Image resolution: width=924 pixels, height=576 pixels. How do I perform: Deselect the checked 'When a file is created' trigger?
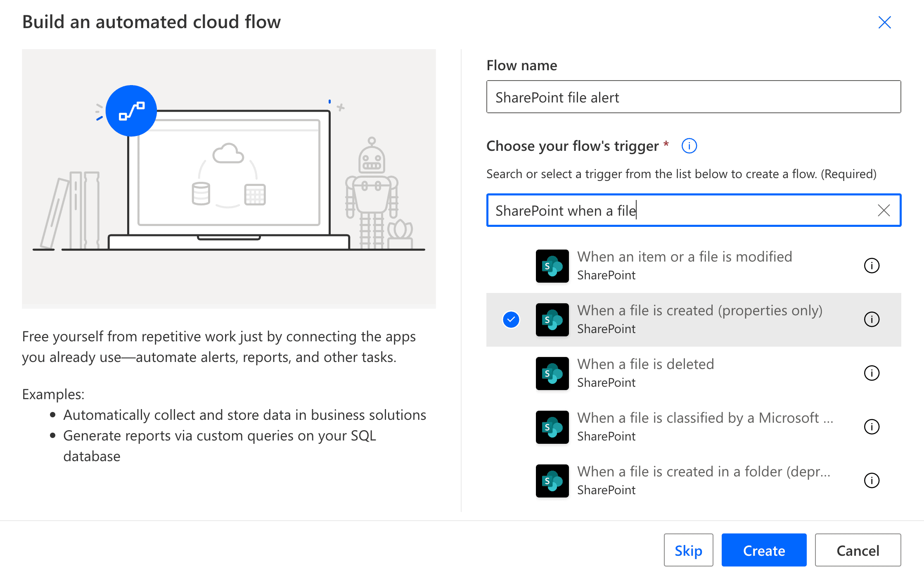click(511, 319)
